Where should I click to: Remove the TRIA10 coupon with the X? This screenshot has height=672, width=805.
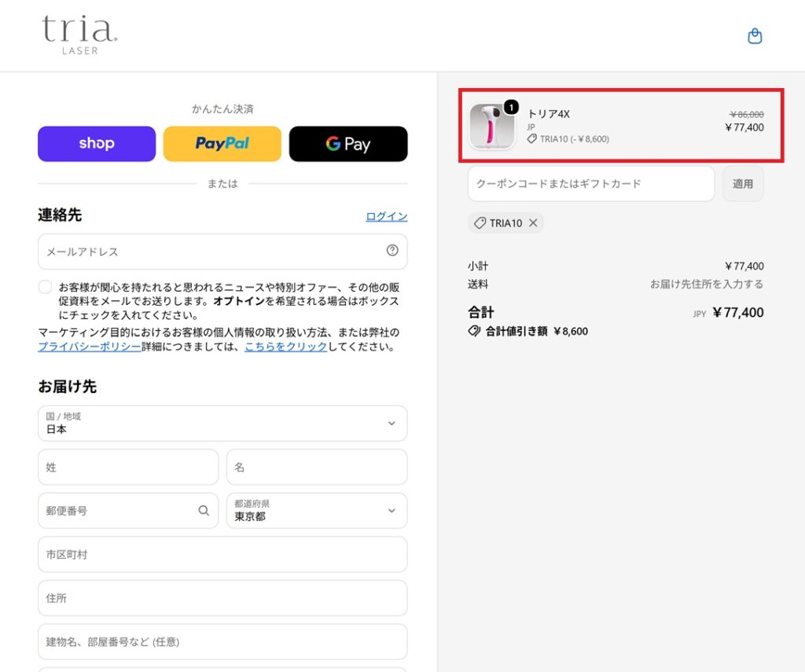coord(533,222)
